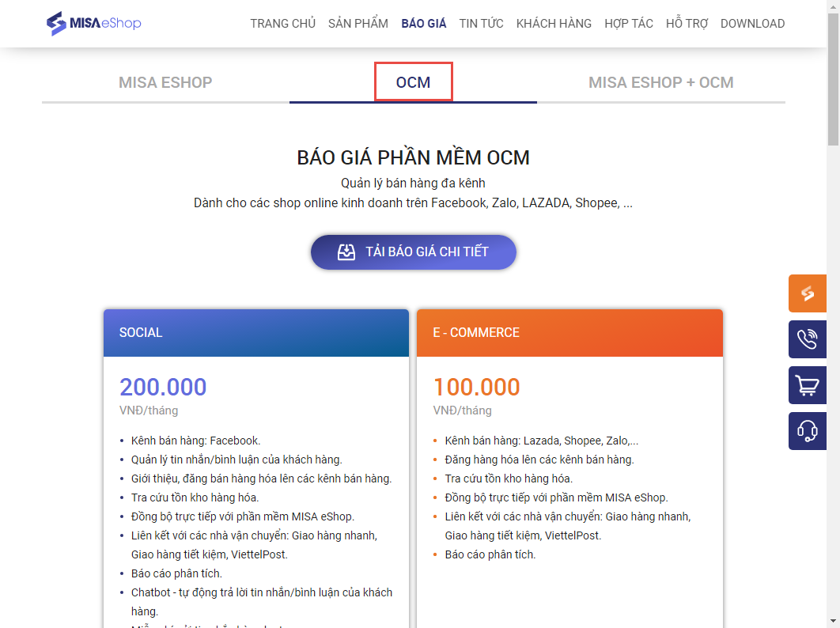This screenshot has width=840, height=628.
Task: Click 'Giới thiệu, đăng bán hàng hóa' list item
Action: (x=262, y=479)
